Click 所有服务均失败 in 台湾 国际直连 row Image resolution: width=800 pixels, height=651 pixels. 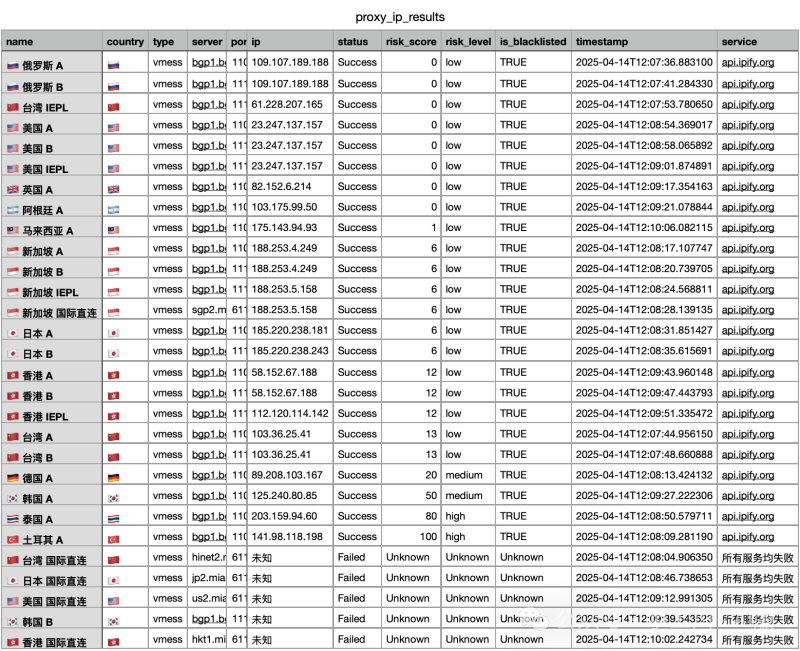click(x=758, y=558)
